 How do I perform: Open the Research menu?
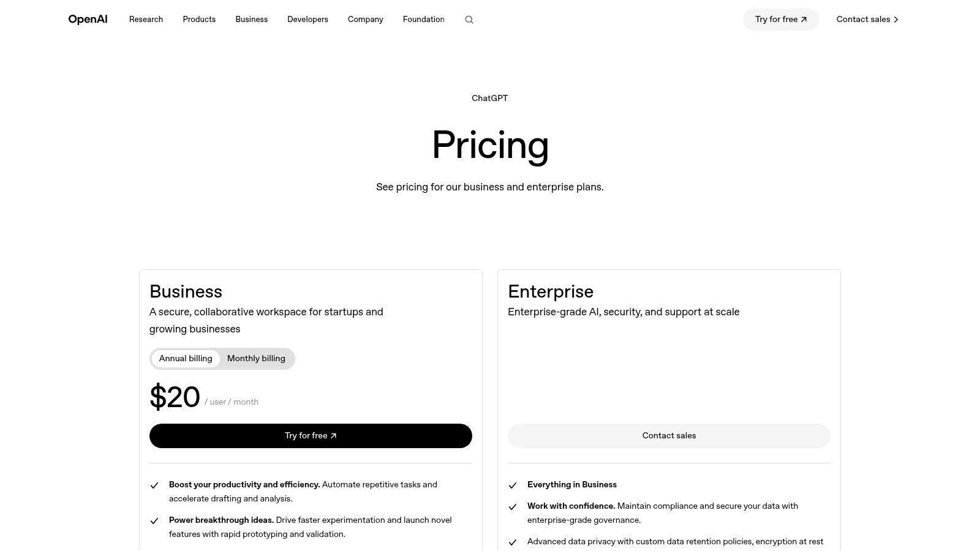[146, 19]
